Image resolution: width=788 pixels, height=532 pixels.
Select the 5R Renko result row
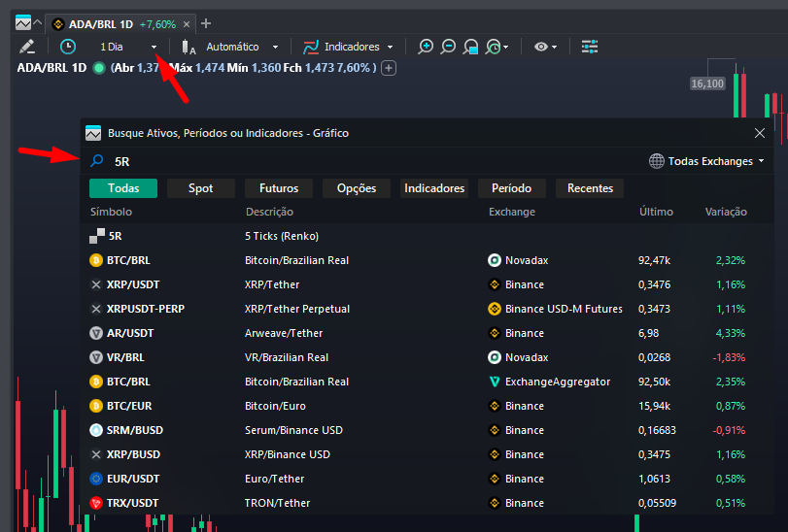[427, 236]
